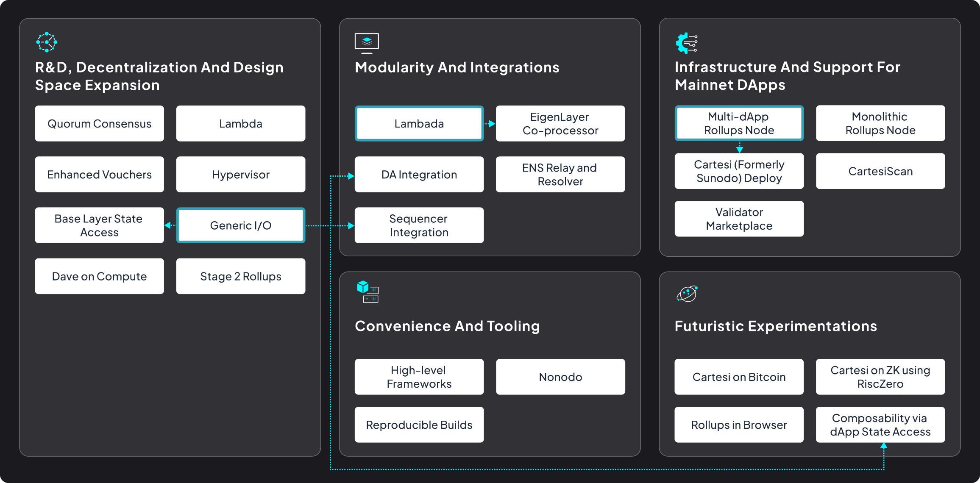
Task: Select the Cartesi on Bitcoin card
Action: (x=739, y=377)
